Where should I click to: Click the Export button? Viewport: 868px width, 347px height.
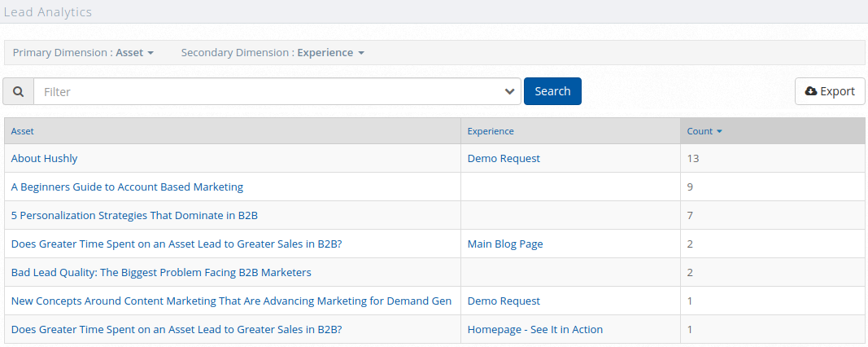(x=830, y=91)
